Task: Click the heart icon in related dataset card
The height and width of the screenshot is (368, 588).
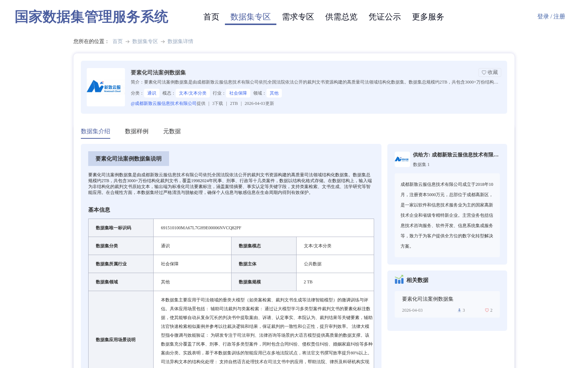Action: (487, 310)
